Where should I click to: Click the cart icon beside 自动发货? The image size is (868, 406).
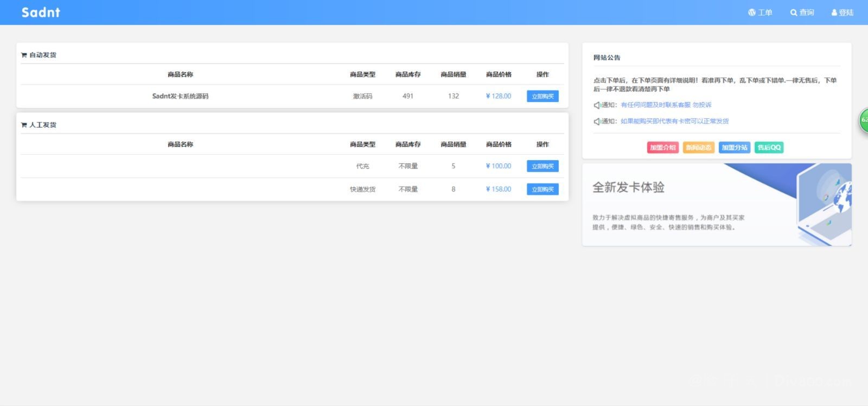24,55
